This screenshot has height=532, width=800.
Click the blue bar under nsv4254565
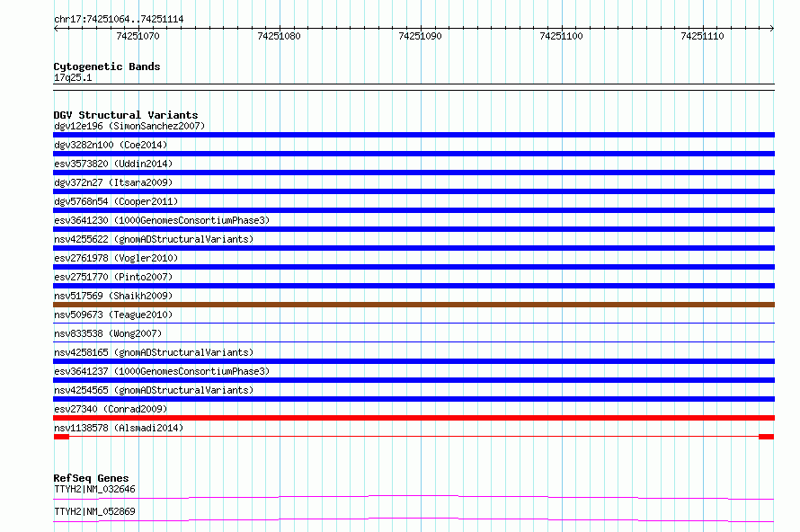click(413, 399)
